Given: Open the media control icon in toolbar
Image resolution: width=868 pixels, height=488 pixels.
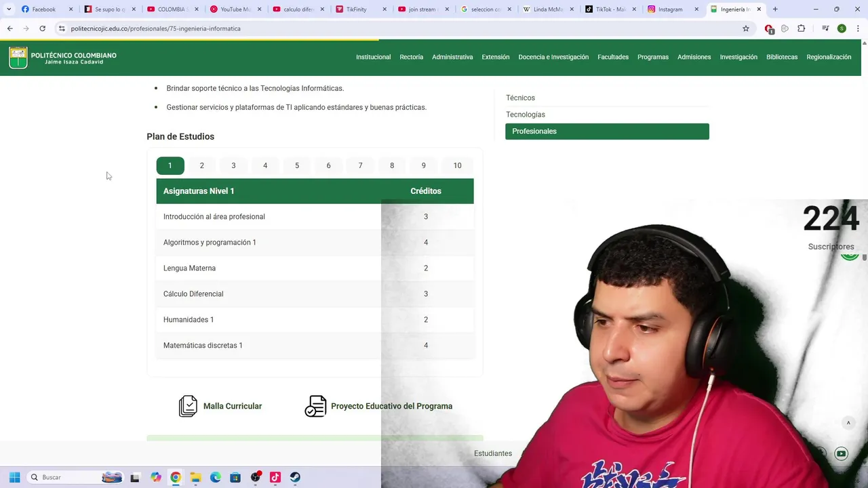Looking at the screenshot, I should point(825,28).
